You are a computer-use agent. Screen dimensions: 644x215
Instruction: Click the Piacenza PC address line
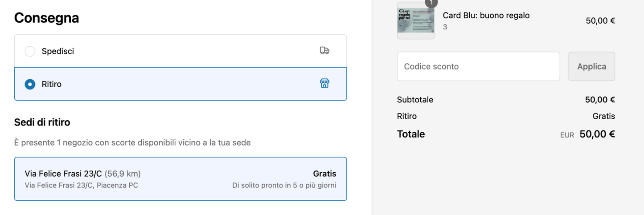(x=81, y=185)
